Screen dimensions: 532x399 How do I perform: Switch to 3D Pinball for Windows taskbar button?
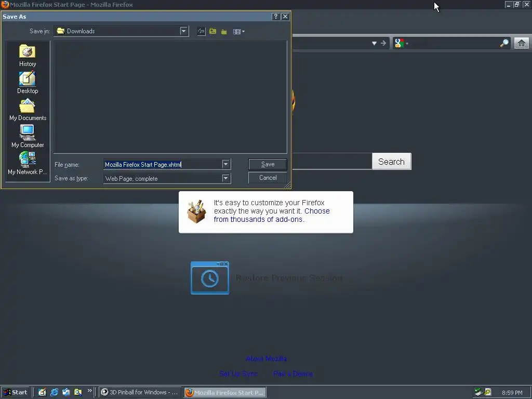coord(140,392)
